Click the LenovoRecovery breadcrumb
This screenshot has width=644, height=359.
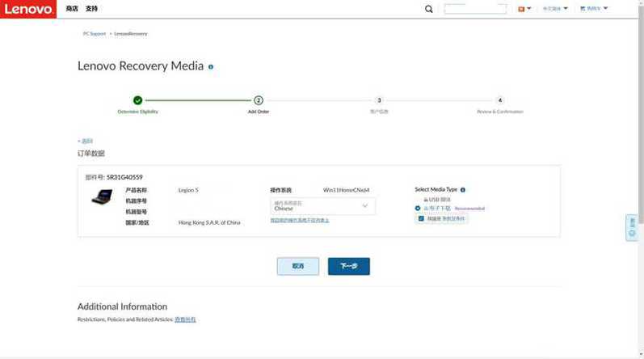coord(131,34)
